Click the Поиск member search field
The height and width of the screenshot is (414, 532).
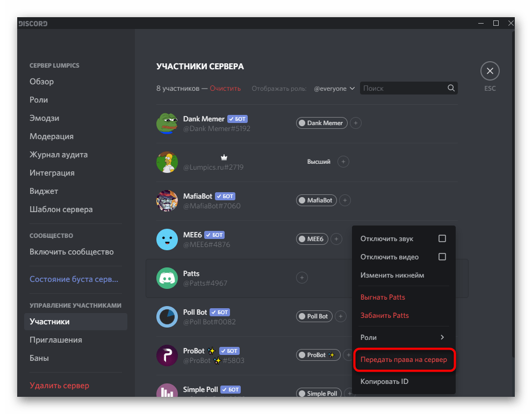[403, 88]
